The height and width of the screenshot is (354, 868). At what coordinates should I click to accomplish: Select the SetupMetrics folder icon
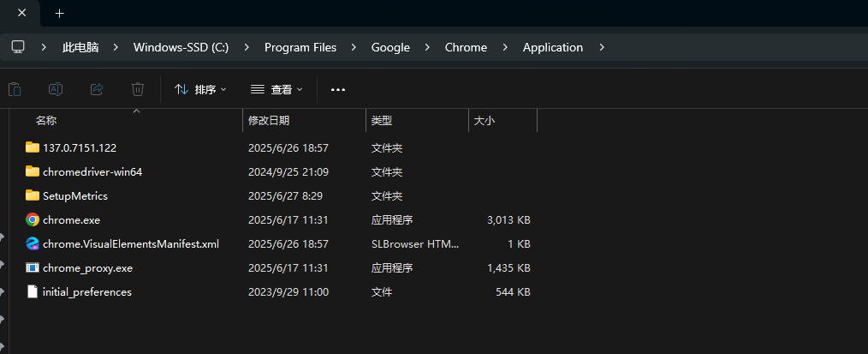33,195
